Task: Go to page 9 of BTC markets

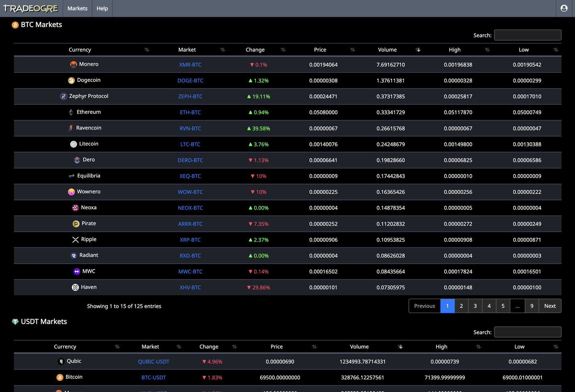Action: point(532,306)
